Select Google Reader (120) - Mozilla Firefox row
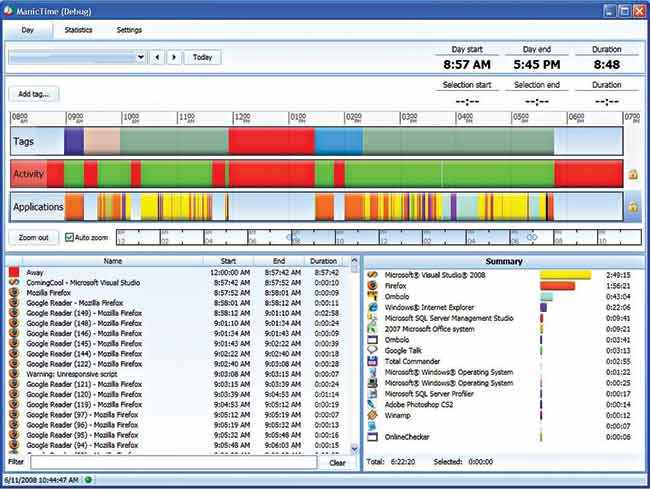650x489 pixels. pos(178,394)
